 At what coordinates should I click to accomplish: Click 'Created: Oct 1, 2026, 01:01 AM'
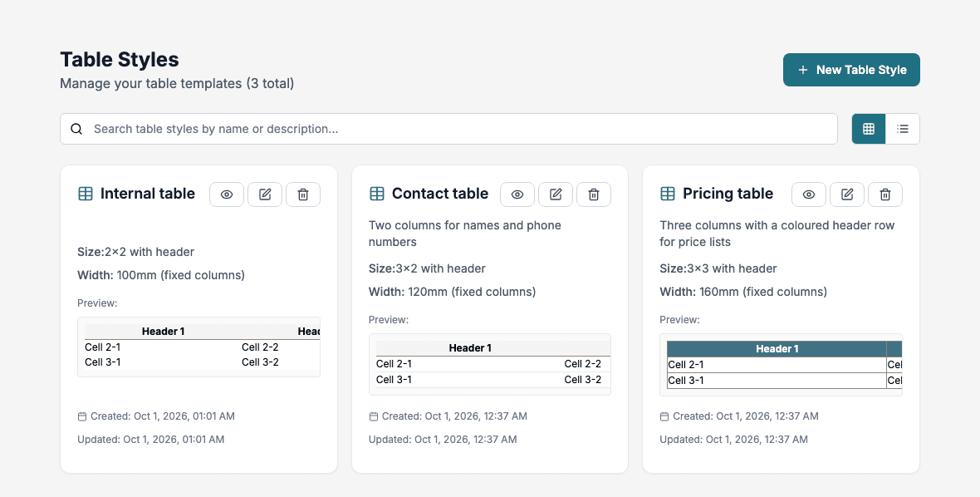pos(163,416)
